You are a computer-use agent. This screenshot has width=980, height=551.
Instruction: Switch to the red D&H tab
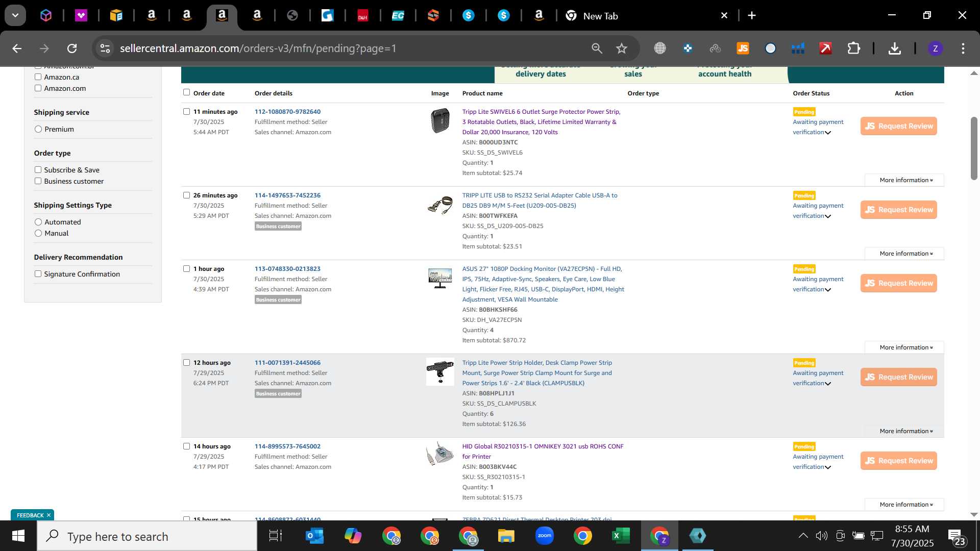tap(363, 16)
